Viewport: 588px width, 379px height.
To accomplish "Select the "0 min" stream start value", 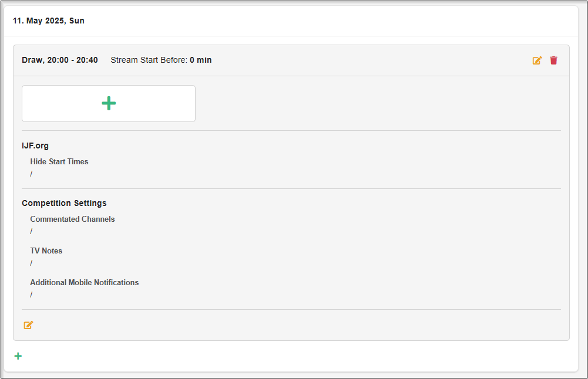I will (x=201, y=60).
